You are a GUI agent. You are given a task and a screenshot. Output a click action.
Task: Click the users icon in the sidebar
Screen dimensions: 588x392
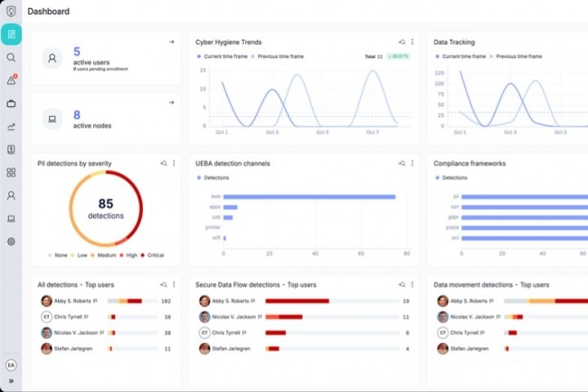(11, 195)
